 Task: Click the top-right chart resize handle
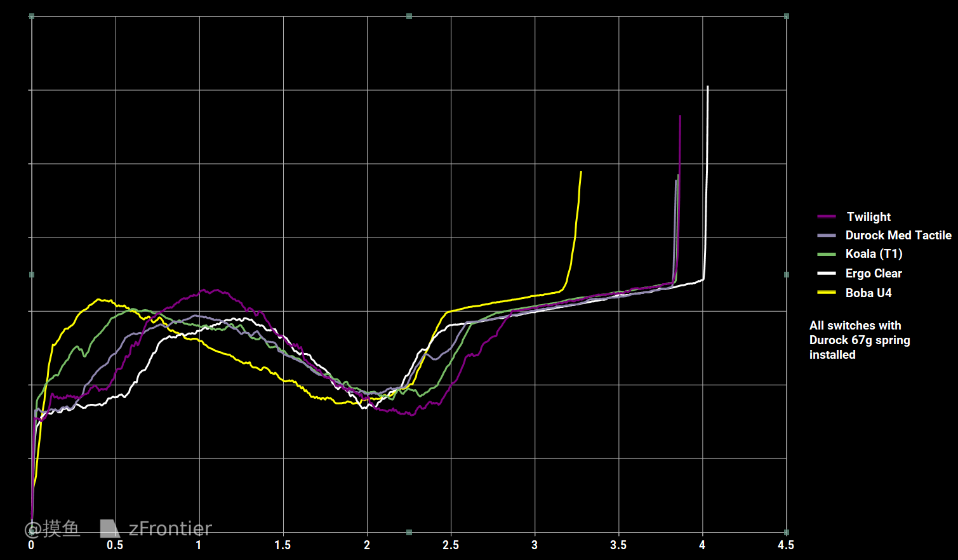(x=787, y=17)
